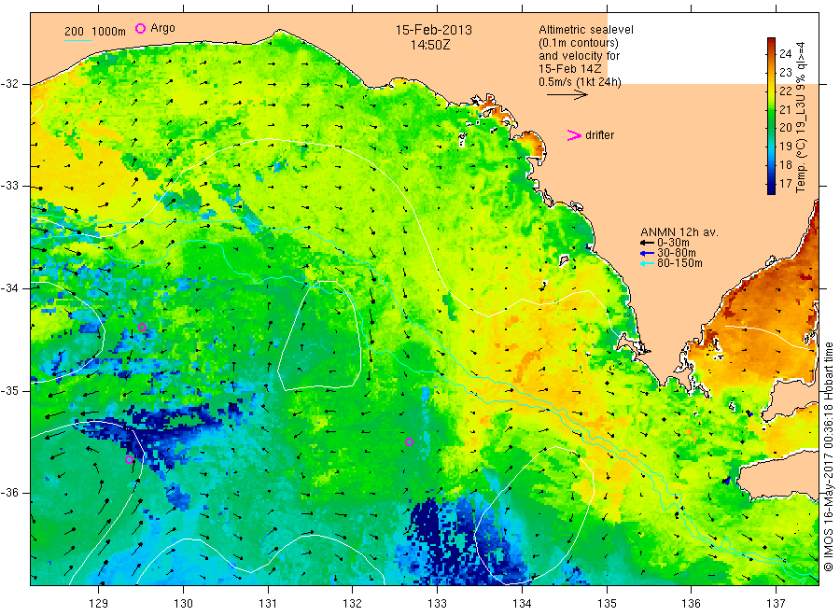
Task: Click the Argo float marker near 129.4E 35.7S
Action: tap(129, 459)
